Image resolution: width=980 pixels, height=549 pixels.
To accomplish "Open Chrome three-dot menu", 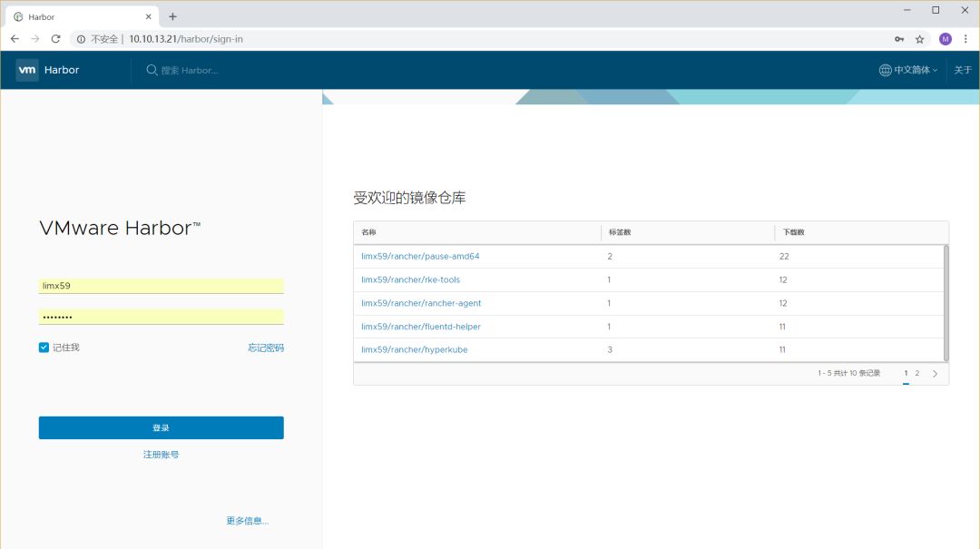I will coord(965,39).
